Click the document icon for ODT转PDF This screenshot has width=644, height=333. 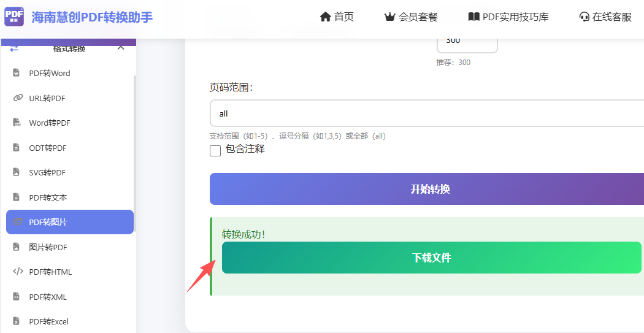point(17,147)
